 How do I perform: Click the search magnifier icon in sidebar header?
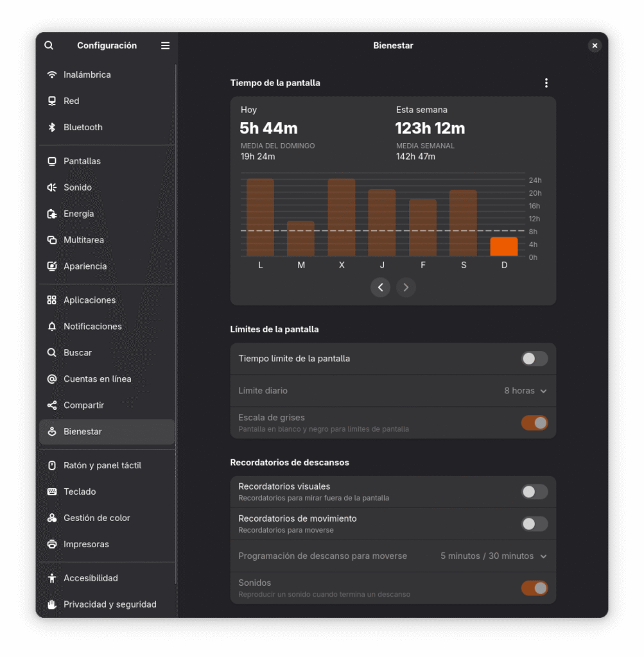[x=49, y=46]
